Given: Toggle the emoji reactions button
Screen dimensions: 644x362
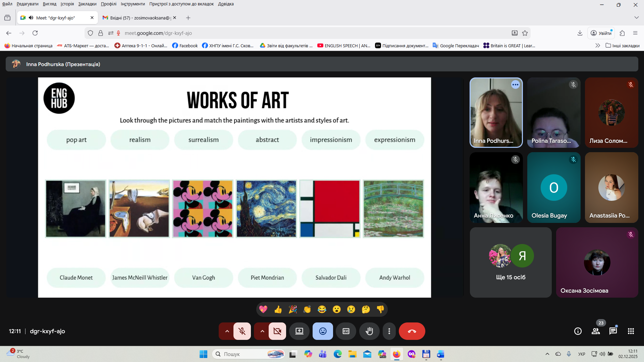Looking at the screenshot, I should click(x=323, y=331).
